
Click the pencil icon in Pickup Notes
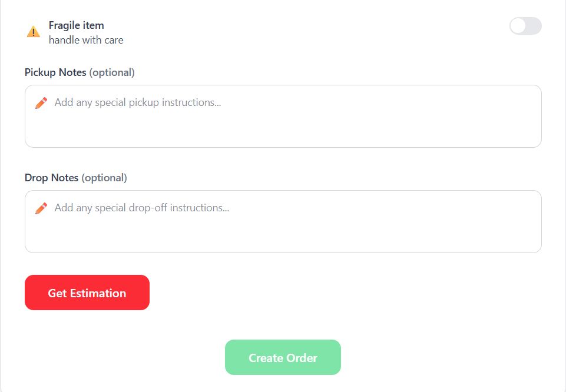41,103
